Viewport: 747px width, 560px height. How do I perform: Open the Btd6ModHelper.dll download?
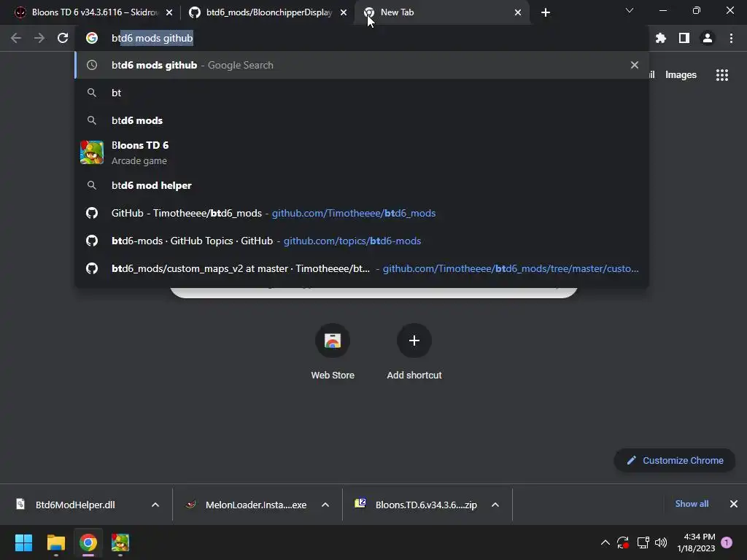[75, 505]
